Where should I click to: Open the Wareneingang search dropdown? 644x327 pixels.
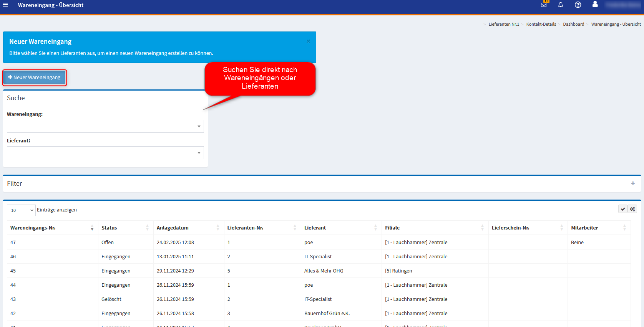[105, 126]
